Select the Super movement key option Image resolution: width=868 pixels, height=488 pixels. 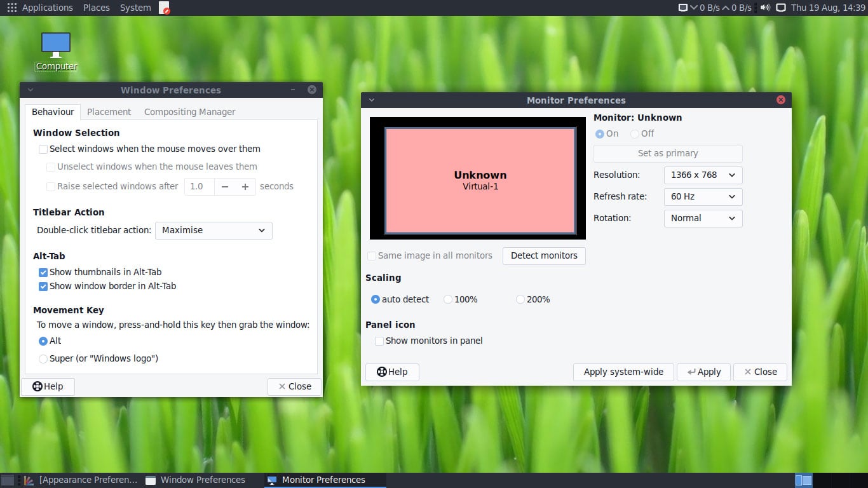click(x=43, y=359)
